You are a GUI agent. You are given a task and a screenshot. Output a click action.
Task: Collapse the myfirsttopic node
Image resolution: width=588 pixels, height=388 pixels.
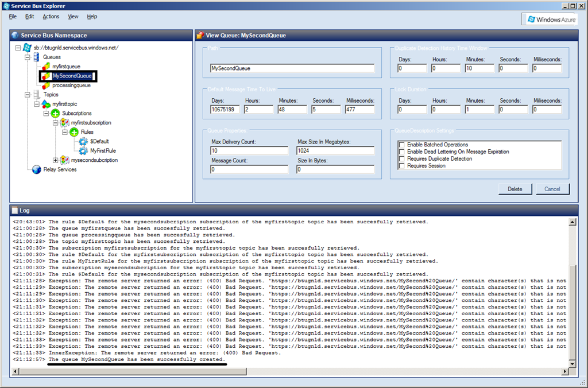pos(36,104)
